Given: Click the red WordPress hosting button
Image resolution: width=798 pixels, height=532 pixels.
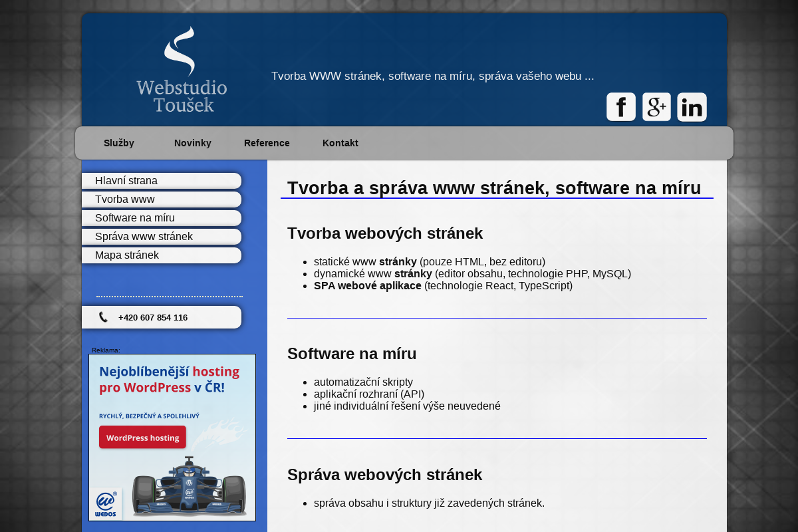Looking at the screenshot, I should click(142, 437).
